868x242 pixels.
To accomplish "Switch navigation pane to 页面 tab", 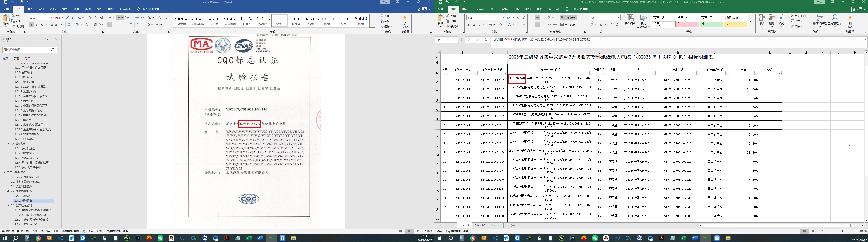I will pos(17,59).
